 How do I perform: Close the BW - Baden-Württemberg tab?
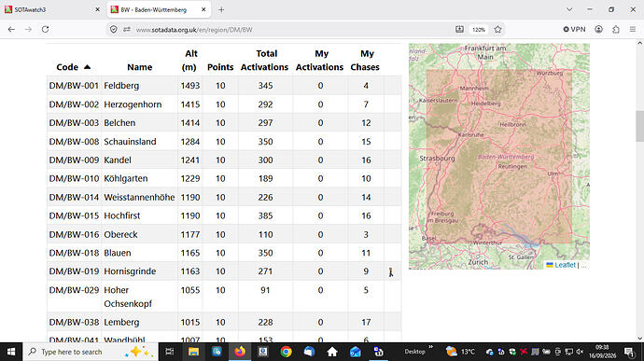point(203,9)
